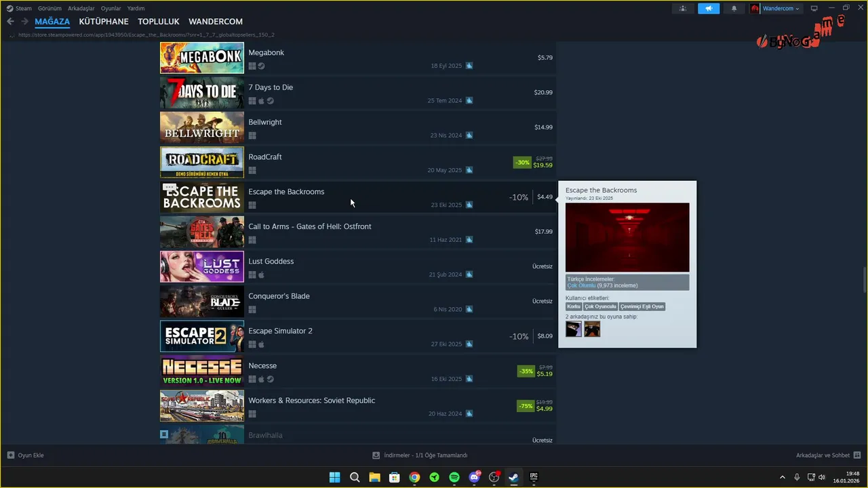Open Epic Games Launcher from the taskbar
Screen dimensions: 868x488
(x=534, y=477)
